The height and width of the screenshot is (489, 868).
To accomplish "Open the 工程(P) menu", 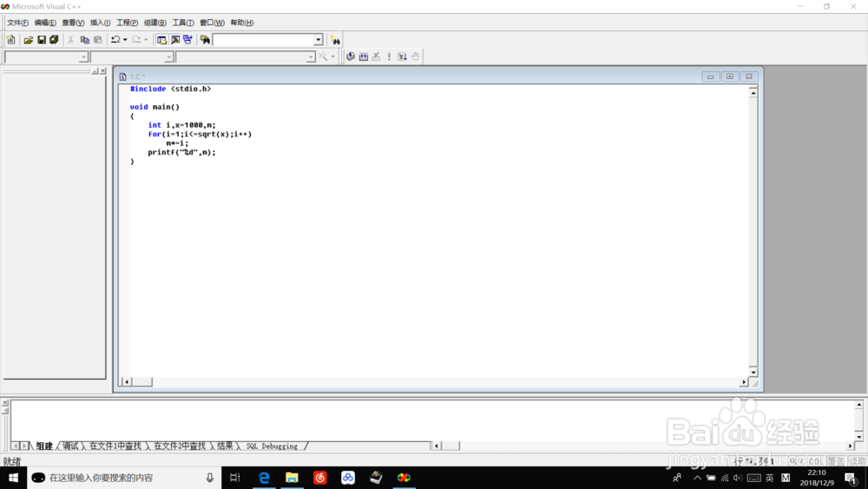I will click(127, 23).
